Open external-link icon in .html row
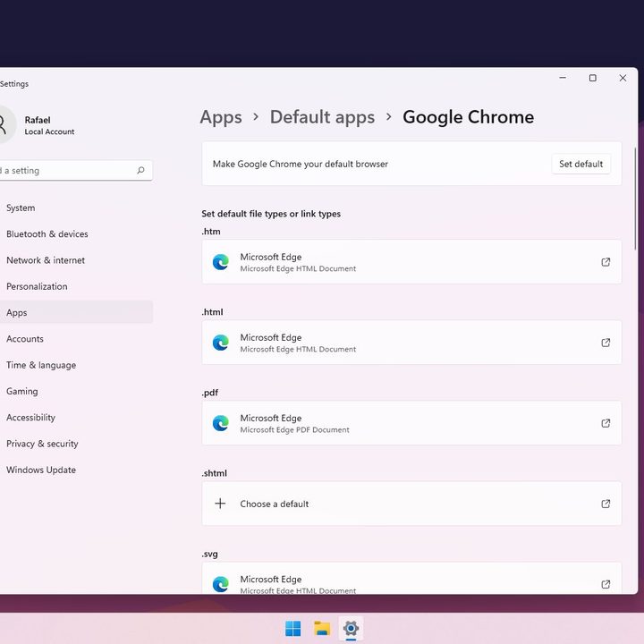 pyautogui.click(x=606, y=343)
